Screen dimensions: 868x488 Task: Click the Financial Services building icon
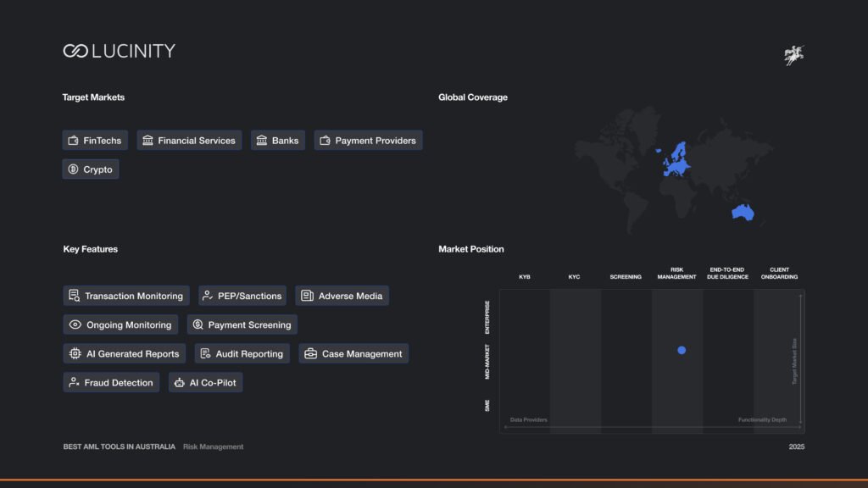147,141
